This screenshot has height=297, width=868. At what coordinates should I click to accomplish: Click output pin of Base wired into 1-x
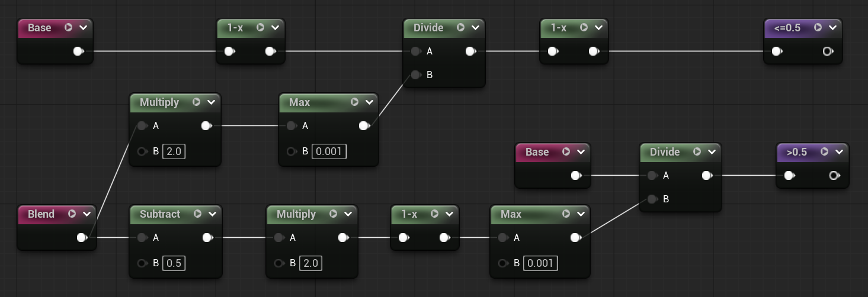coord(79,51)
